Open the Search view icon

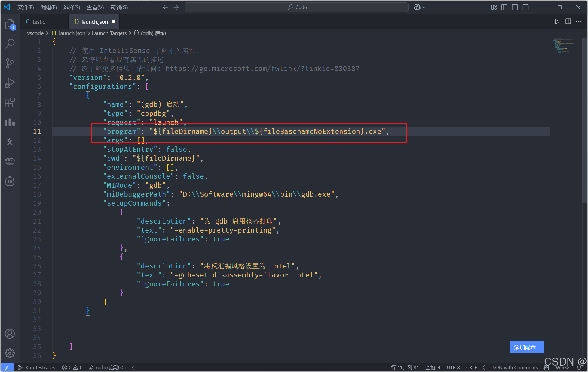(10, 44)
